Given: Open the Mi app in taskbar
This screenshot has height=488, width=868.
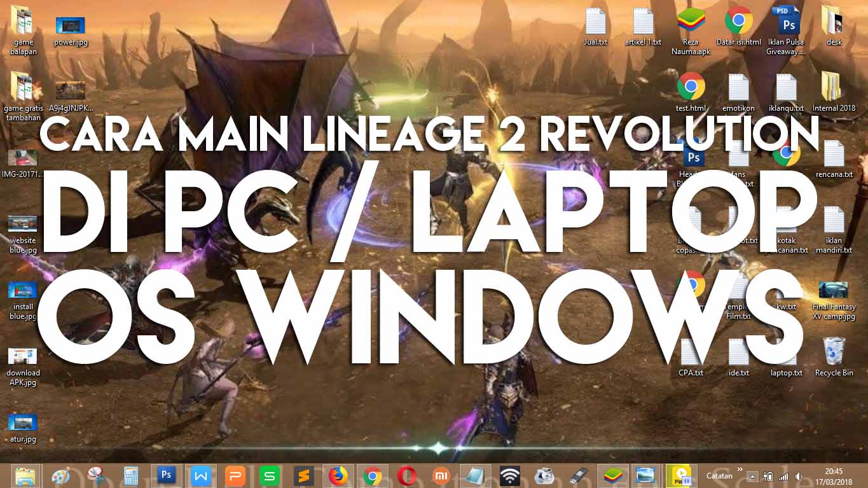Looking at the screenshot, I should click(441, 476).
